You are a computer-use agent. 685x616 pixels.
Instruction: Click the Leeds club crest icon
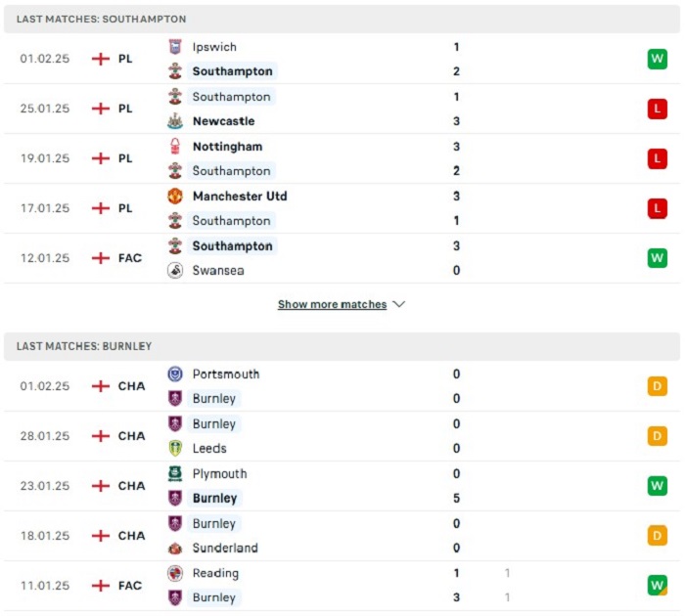175,449
